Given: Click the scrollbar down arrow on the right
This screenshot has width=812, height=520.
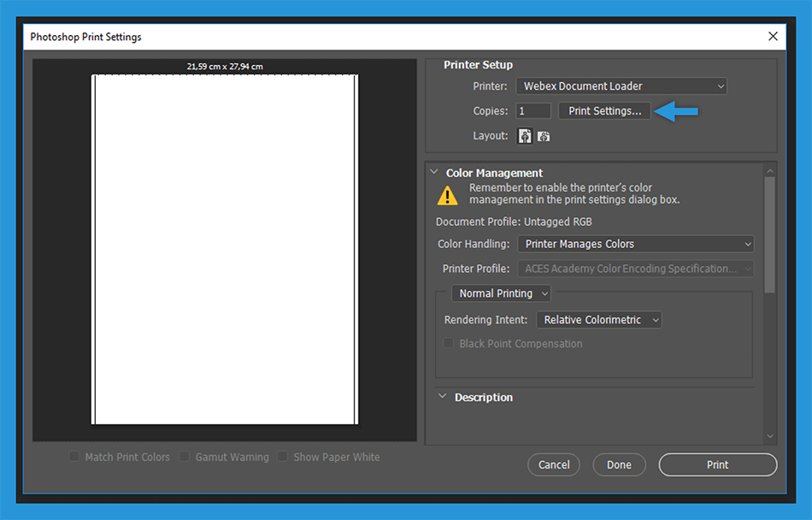Looking at the screenshot, I should tap(769, 434).
